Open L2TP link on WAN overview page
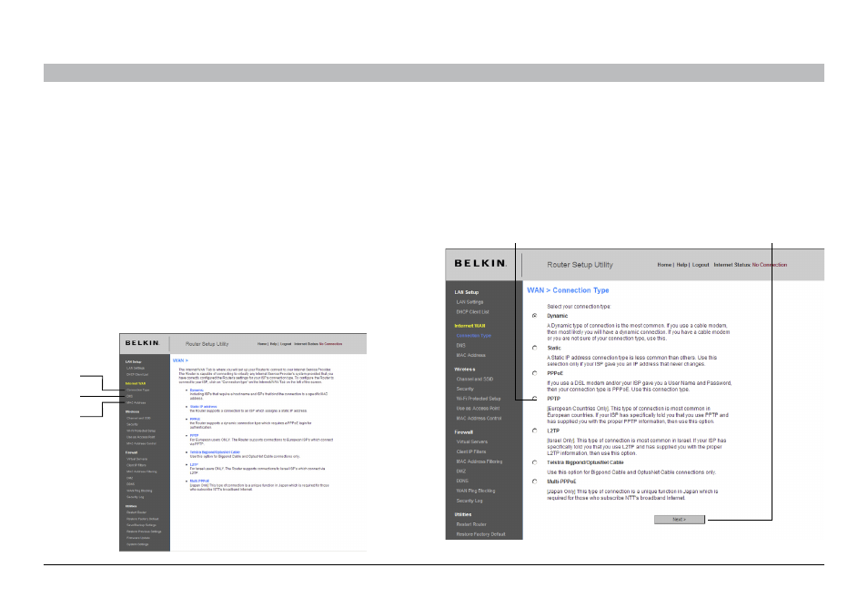Viewport: 868px width, 608px height. (194, 464)
